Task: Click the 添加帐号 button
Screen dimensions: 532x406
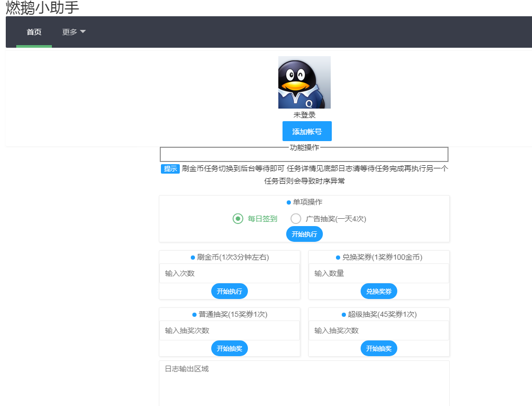Action: pyautogui.click(x=307, y=131)
